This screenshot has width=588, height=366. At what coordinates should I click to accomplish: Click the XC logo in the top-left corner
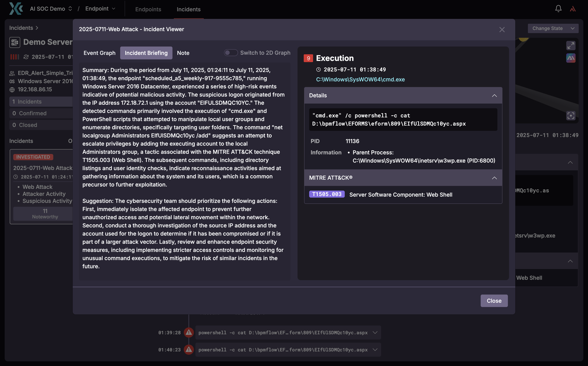(16, 9)
